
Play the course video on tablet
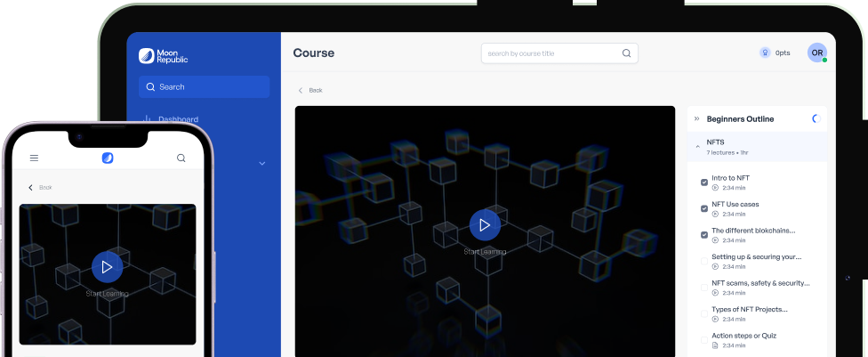click(x=485, y=225)
